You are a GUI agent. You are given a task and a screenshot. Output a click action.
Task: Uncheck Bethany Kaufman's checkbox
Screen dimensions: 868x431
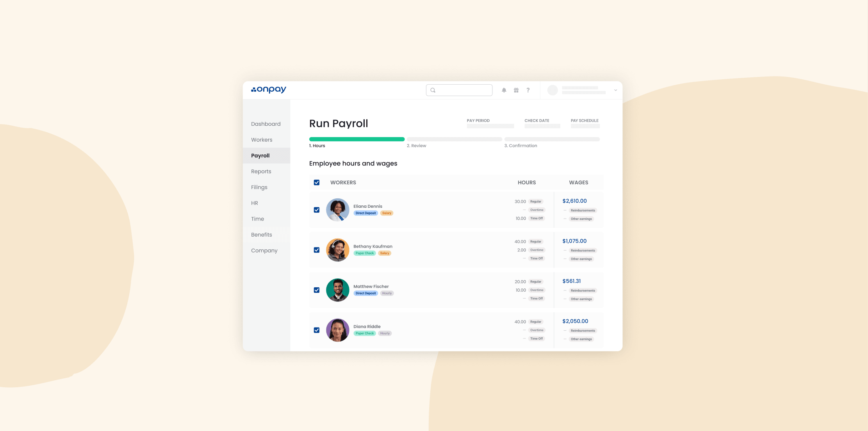(317, 250)
